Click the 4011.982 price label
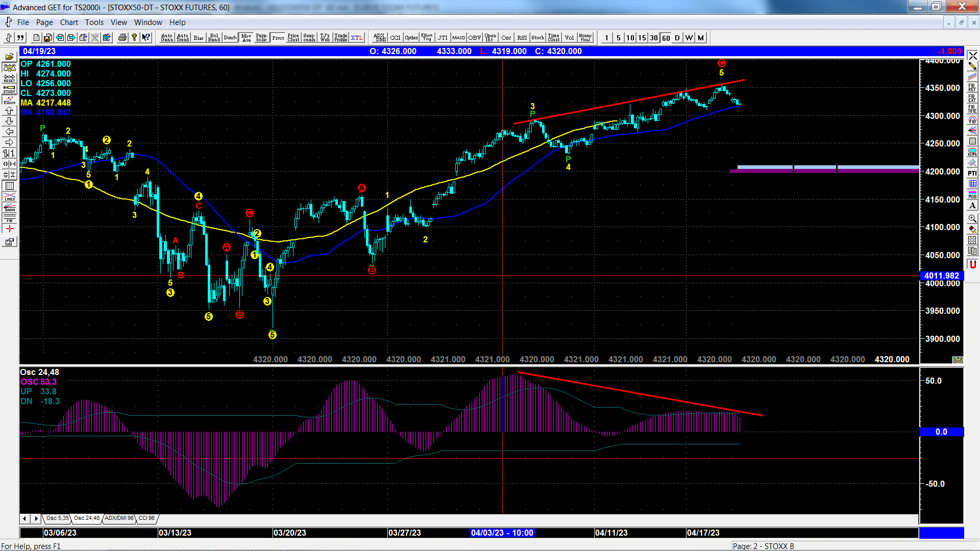Image resolution: width=980 pixels, height=551 pixels. click(x=942, y=276)
